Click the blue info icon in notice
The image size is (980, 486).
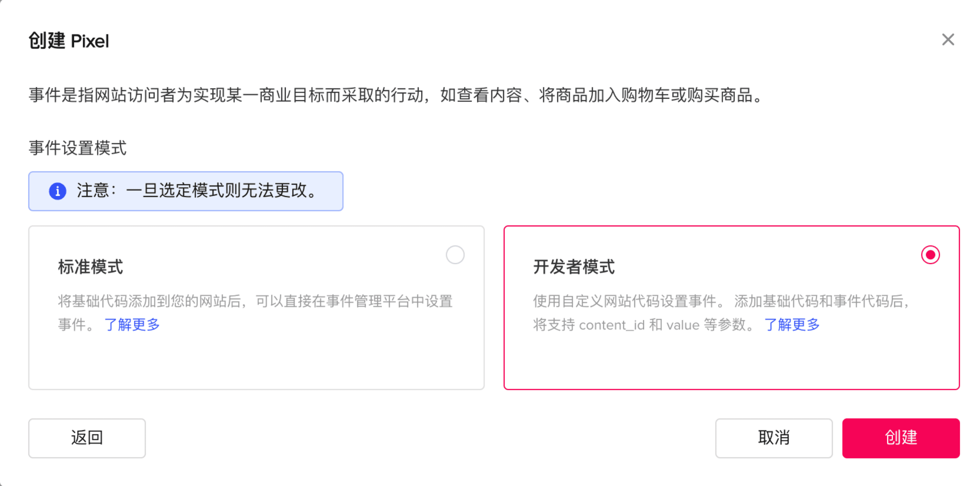(x=57, y=191)
